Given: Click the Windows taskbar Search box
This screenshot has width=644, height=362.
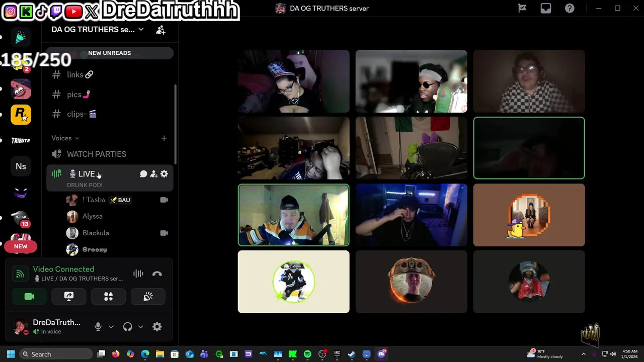Looking at the screenshot, I should point(56,354).
